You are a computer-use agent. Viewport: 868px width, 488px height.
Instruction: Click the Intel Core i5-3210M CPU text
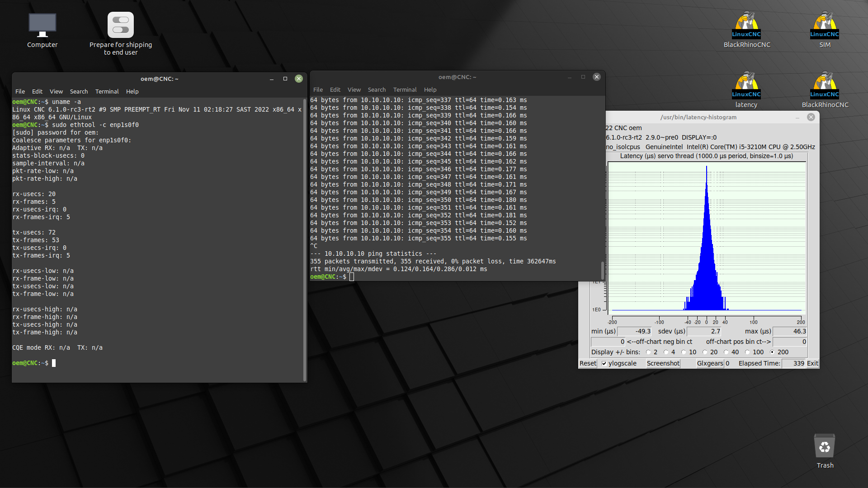point(750,147)
